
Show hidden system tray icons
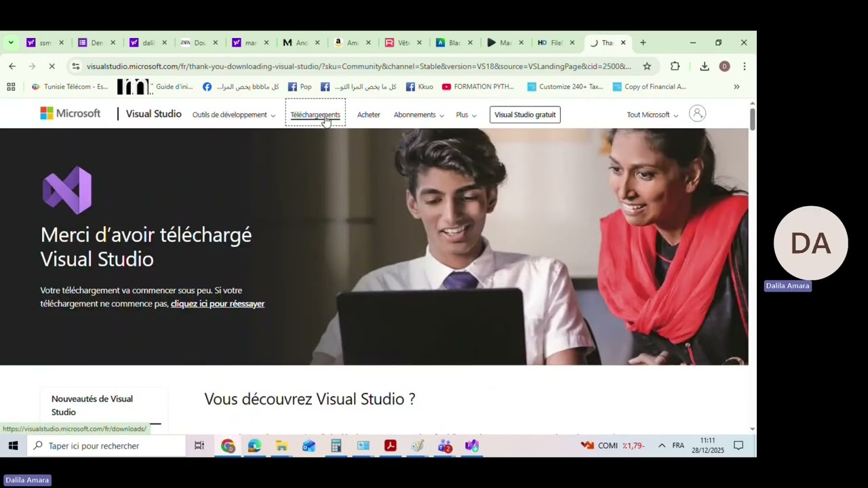click(x=662, y=446)
